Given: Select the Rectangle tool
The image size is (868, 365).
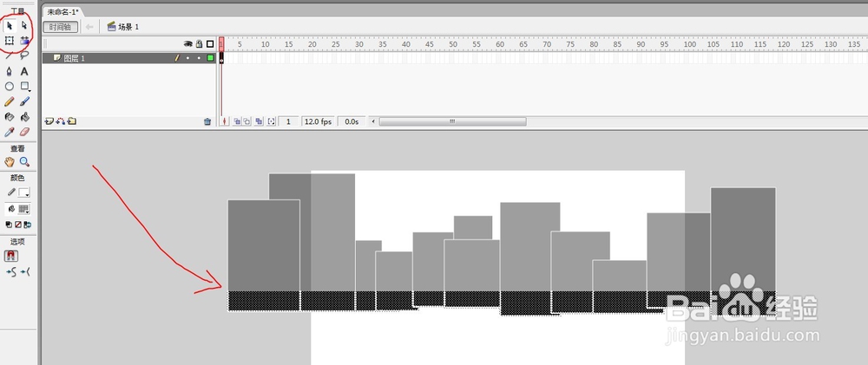Looking at the screenshot, I should (24, 87).
